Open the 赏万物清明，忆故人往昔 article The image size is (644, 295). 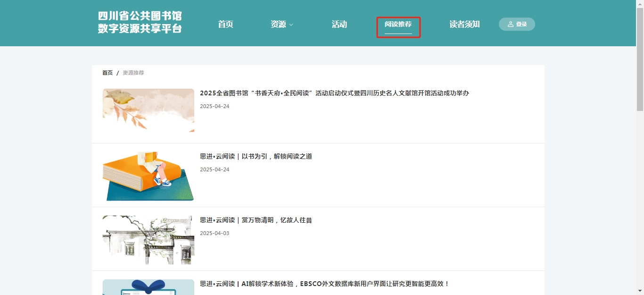point(256,220)
